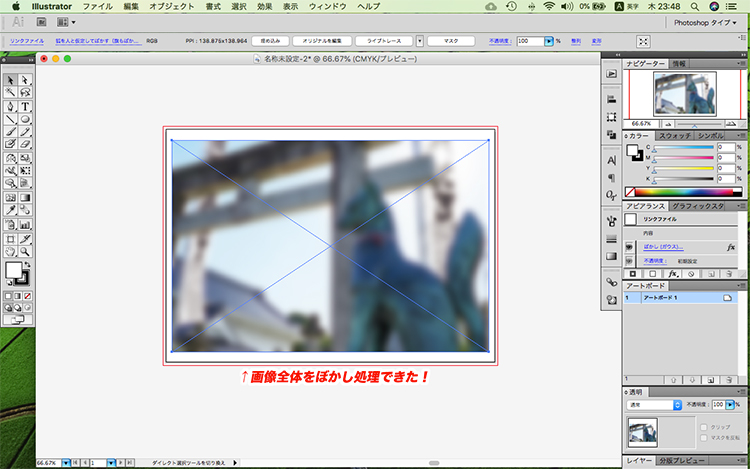The image size is (750, 469).
Task: Open the オブジェクト menu
Action: [x=172, y=6]
